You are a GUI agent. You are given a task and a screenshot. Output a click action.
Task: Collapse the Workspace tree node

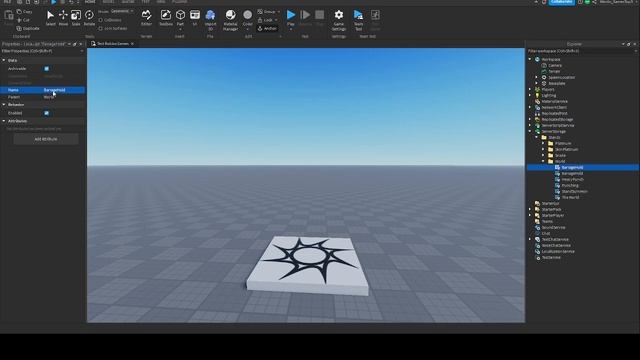pyautogui.click(x=530, y=59)
